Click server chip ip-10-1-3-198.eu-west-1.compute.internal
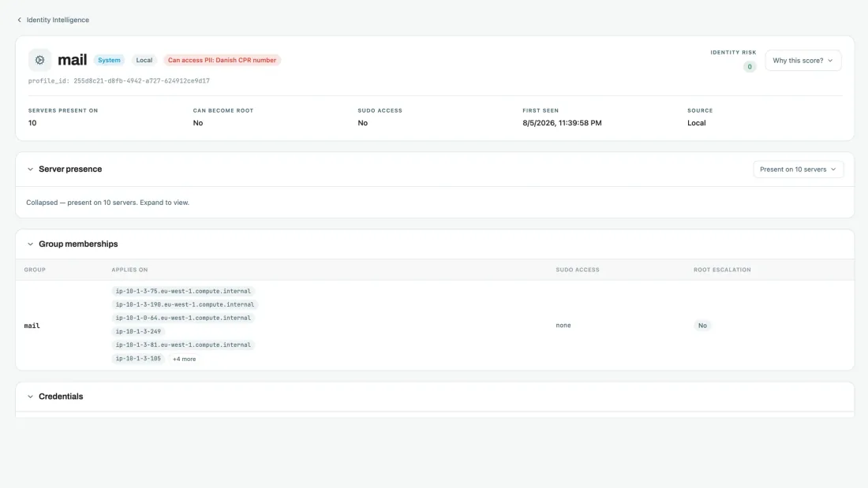The height and width of the screenshot is (488, 868). click(x=185, y=304)
